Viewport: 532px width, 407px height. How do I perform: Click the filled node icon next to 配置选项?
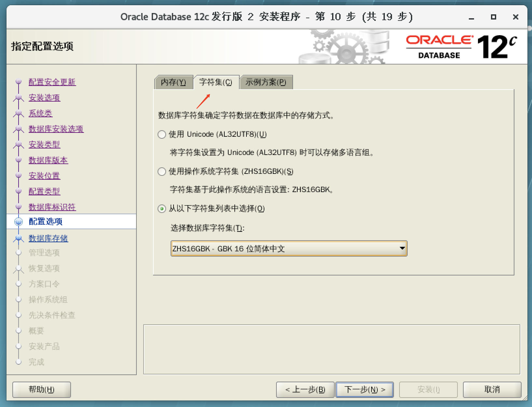(19, 221)
